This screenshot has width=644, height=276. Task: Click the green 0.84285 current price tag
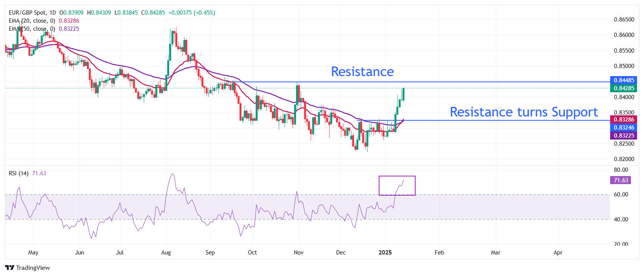[x=624, y=88]
